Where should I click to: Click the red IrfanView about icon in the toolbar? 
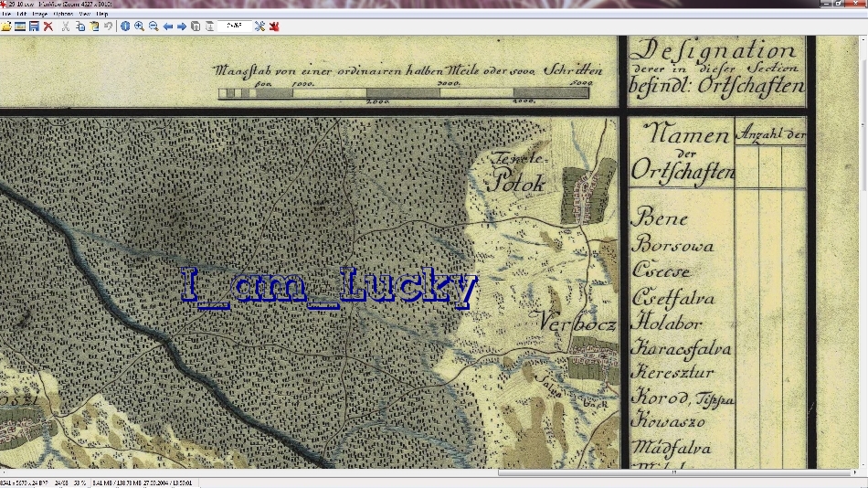coord(274,26)
